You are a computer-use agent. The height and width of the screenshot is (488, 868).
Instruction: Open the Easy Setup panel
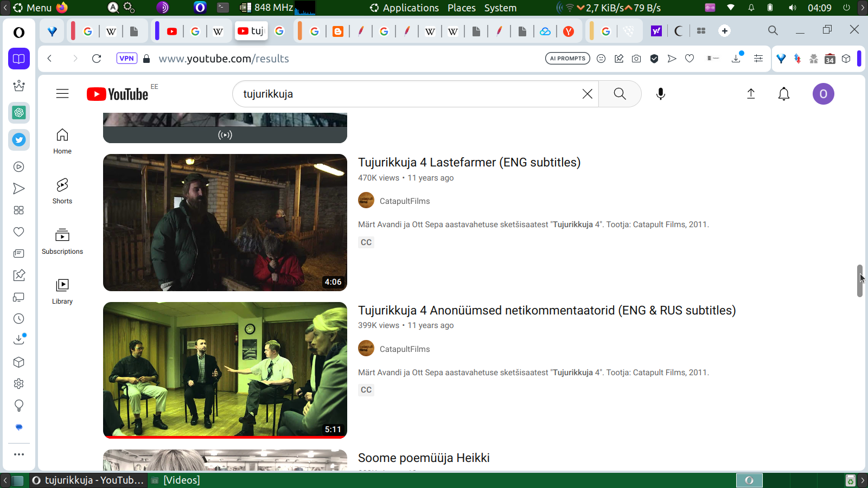(x=758, y=59)
